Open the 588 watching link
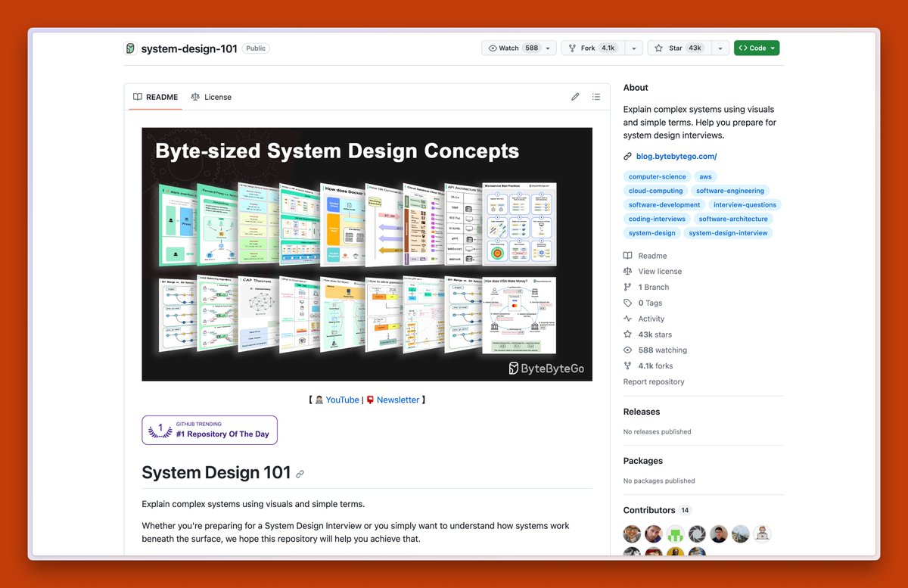 pos(655,350)
